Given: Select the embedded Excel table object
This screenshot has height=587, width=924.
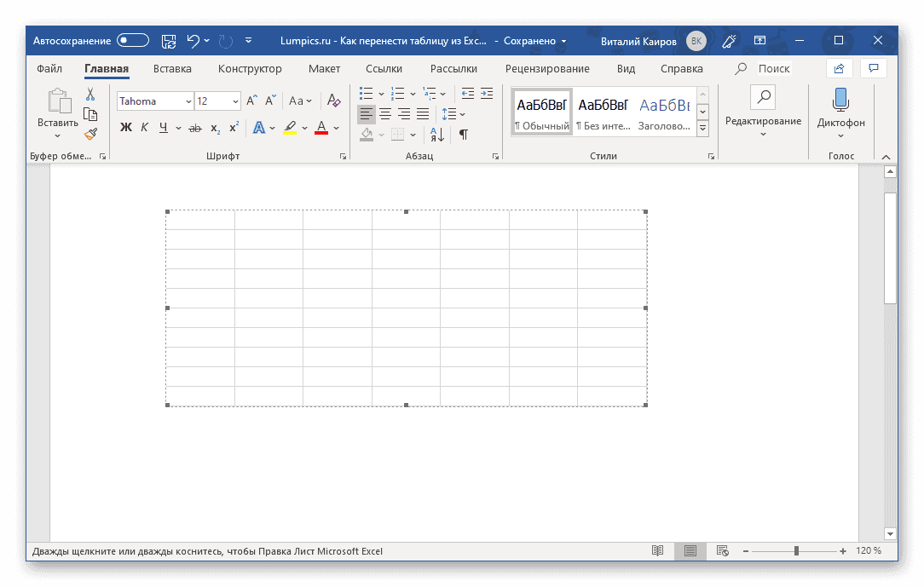Looking at the screenshot, I should pos(405,308).
